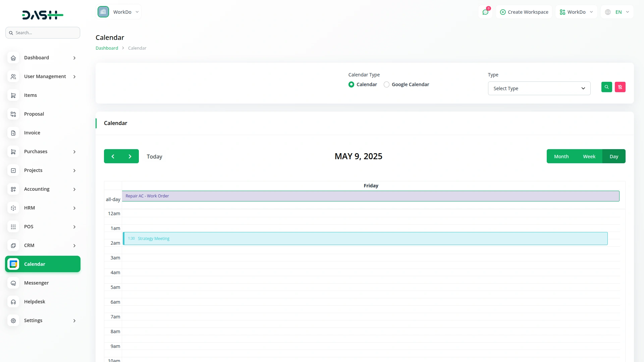The width and height of the screenshot is (644, 362).
Task: Open Messenger from sidebar
Action: click(36, 283)
